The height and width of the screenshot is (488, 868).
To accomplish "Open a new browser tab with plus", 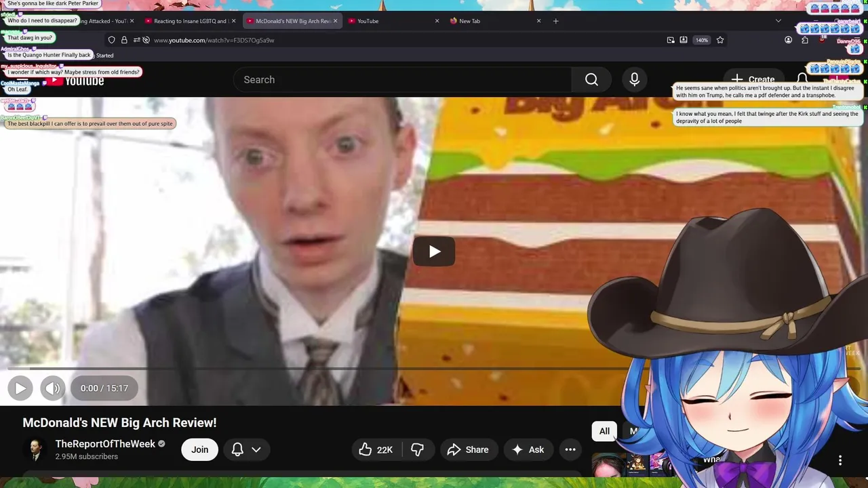I will point(555,21).
